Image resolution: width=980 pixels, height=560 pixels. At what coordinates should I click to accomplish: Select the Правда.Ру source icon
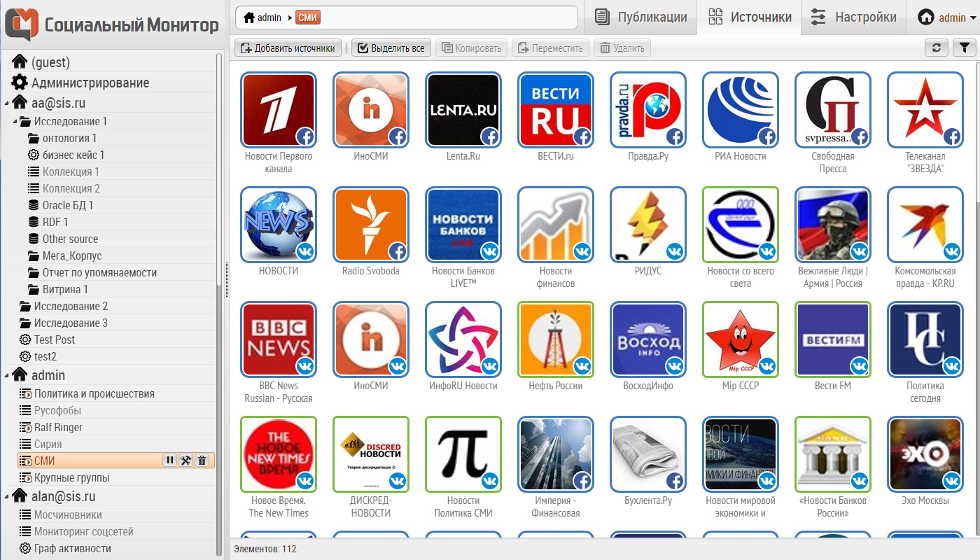(x=648, y=111)
